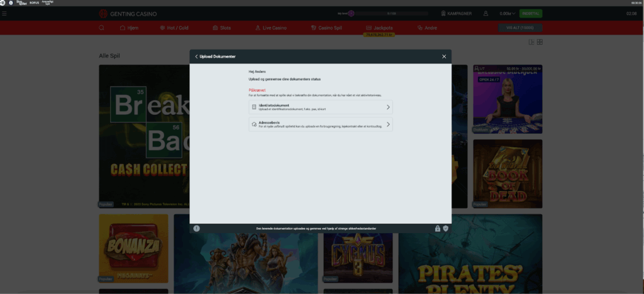Click the round logo next to 18+
The image size is (644, 294).
11,3
